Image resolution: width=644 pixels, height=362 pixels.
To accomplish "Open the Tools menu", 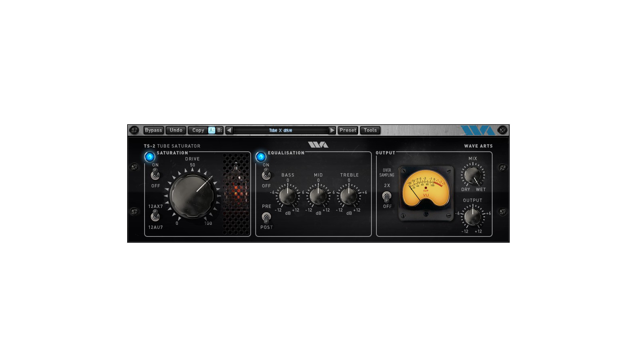I will tap(370, 130).
